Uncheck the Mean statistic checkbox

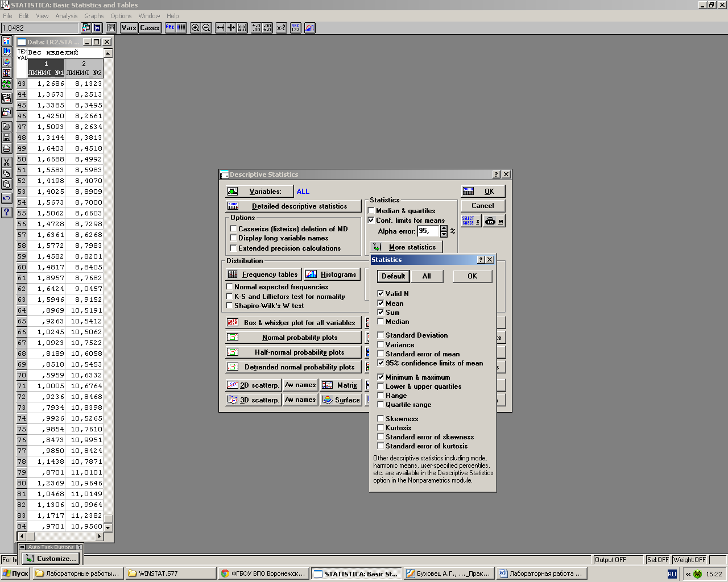click(380, 304)
